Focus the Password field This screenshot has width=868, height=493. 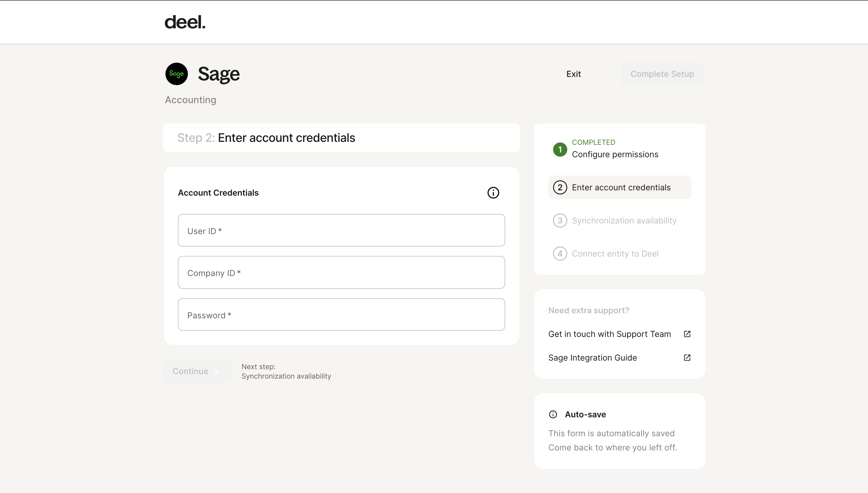341,314
